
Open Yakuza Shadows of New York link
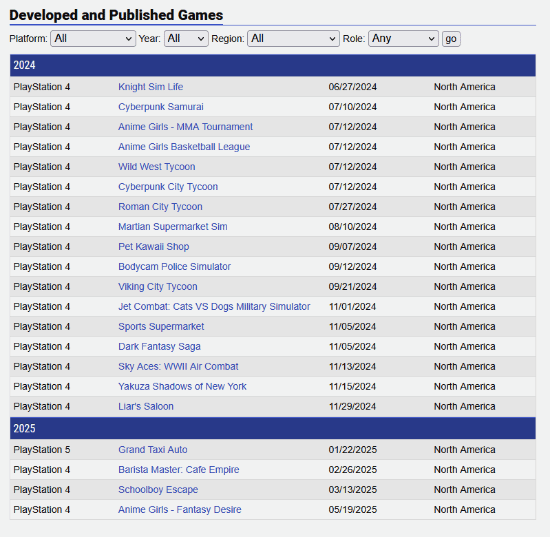[182, 387]
